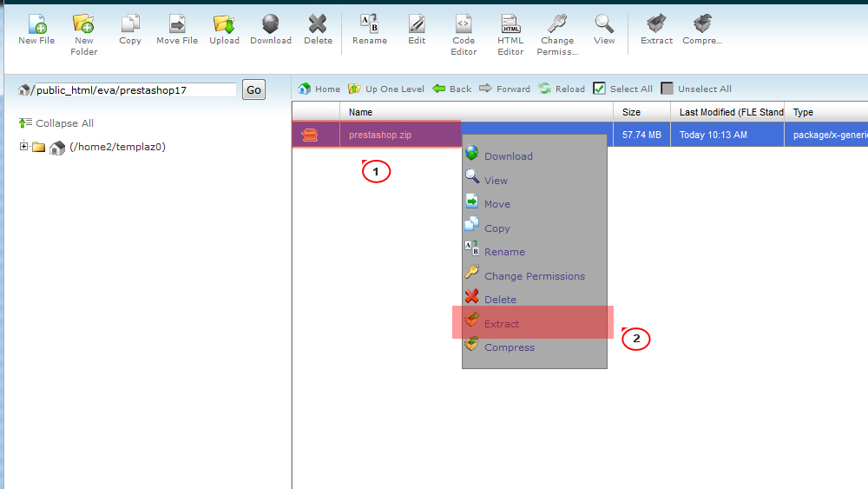Click the New Folder toolbar icon

coord(83,35)
